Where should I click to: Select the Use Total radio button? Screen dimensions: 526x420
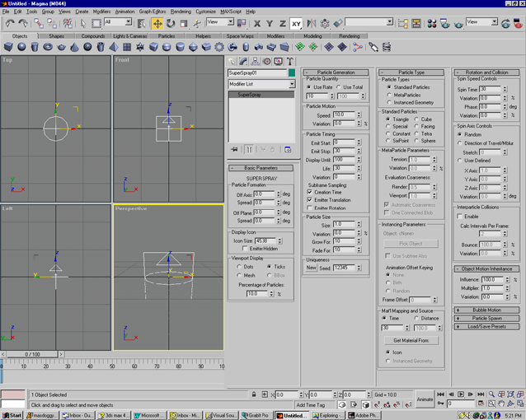(340, 86)
